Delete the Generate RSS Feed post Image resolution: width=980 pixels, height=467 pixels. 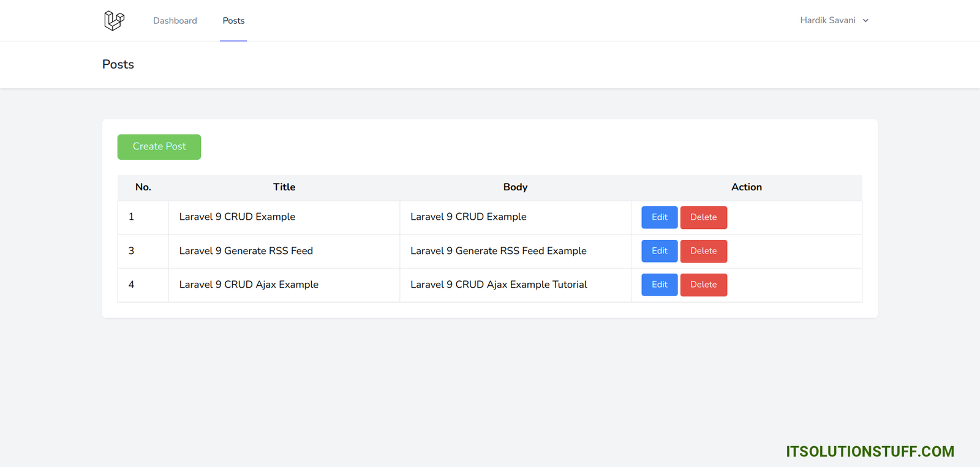pyautogui.click(x=703, y=251)
